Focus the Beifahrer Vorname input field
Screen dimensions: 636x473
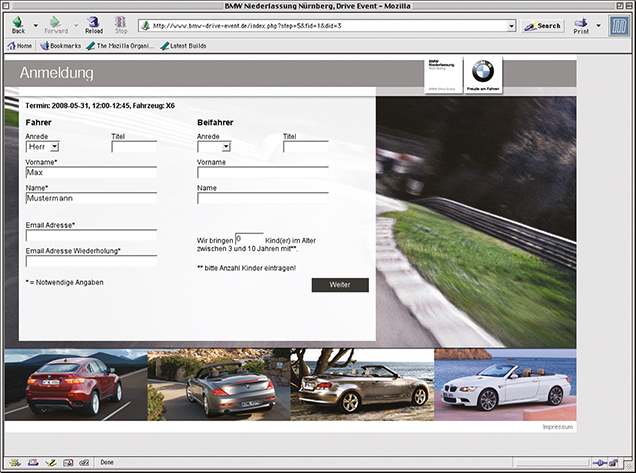pos(262,172)
